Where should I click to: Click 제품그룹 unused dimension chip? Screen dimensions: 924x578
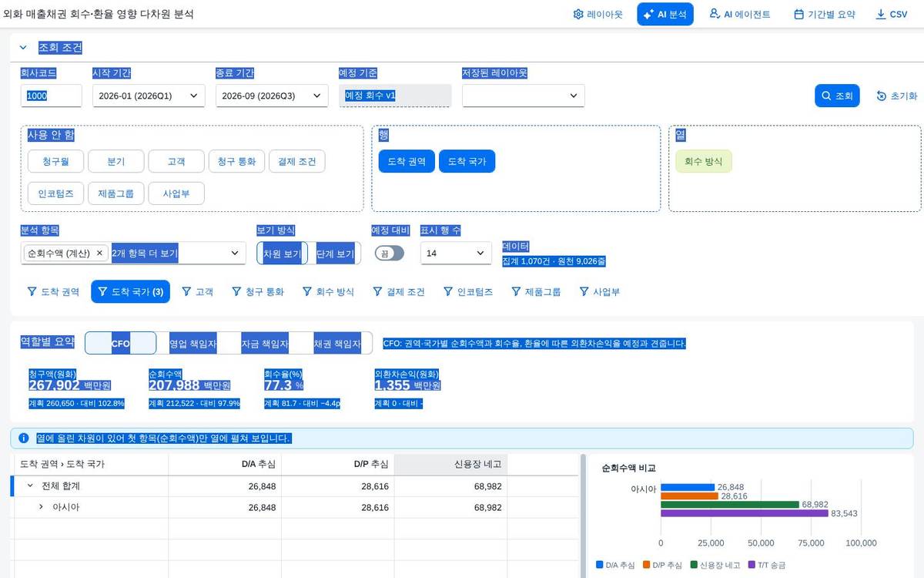point(116,193)
